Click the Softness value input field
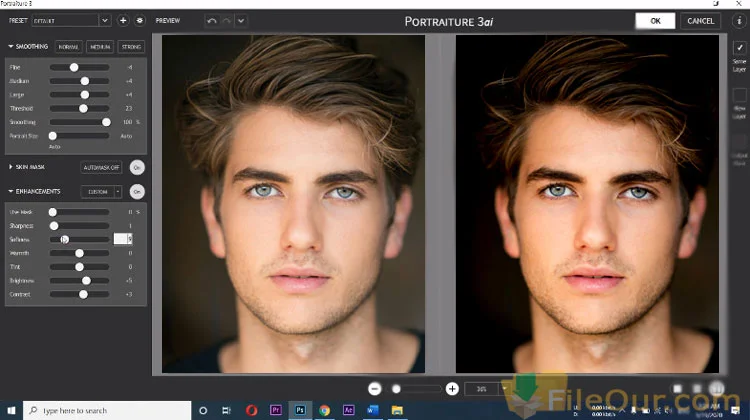The width and height of the screenshot is (750, 420). pos(122,239)
